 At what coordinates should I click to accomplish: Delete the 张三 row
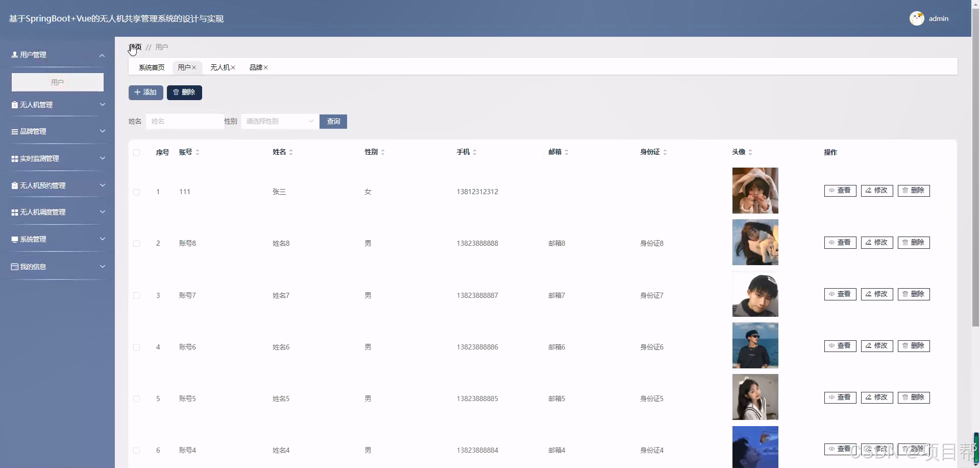pyautogui.click(x=914, y=191)
